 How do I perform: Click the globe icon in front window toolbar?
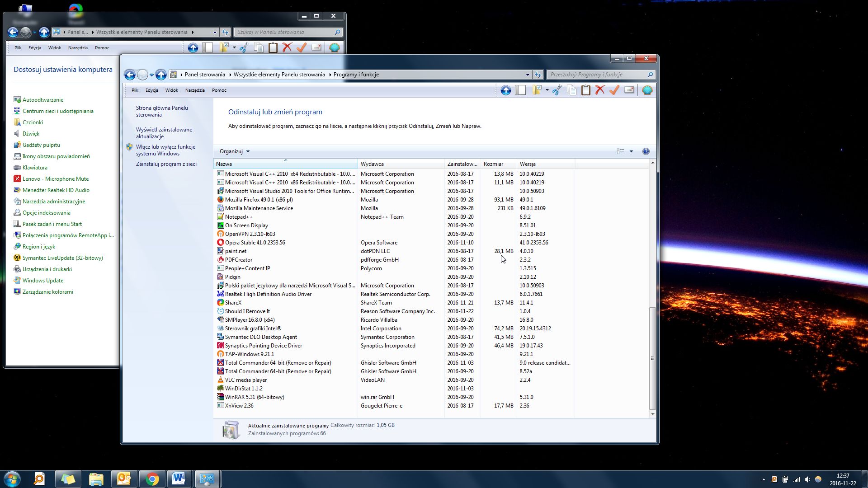pyautogui.click(x=647, y=90)
